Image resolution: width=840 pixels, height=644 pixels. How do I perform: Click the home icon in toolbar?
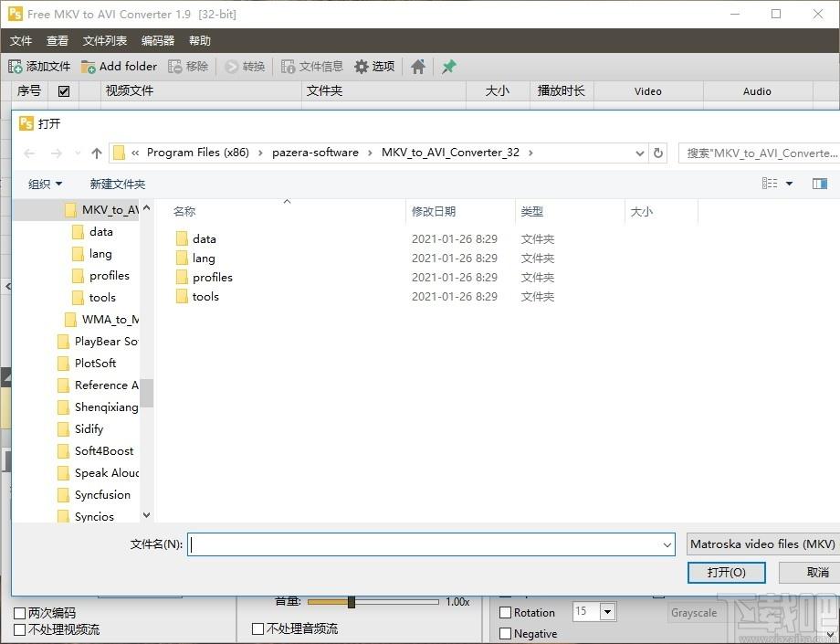click(418, 67)
